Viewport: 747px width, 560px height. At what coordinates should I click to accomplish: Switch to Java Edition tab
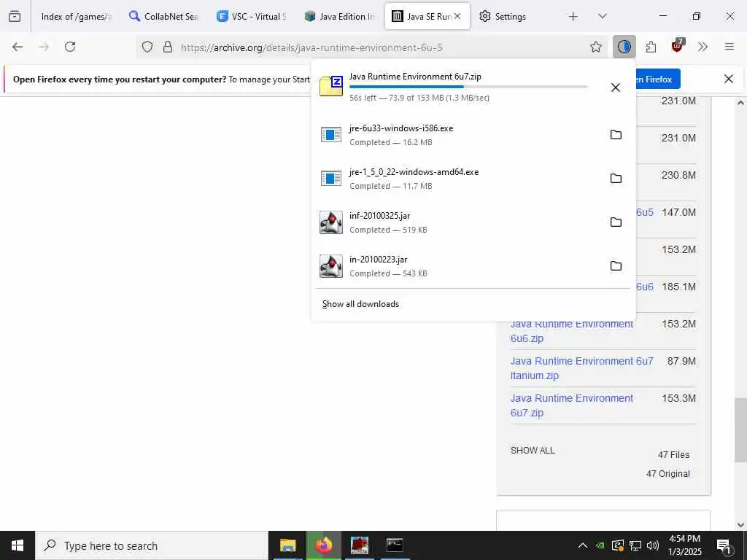(338, 16)
